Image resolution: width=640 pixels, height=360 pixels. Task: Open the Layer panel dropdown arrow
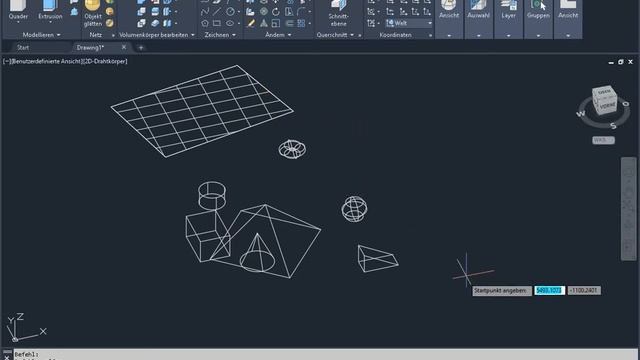(509, 36)
